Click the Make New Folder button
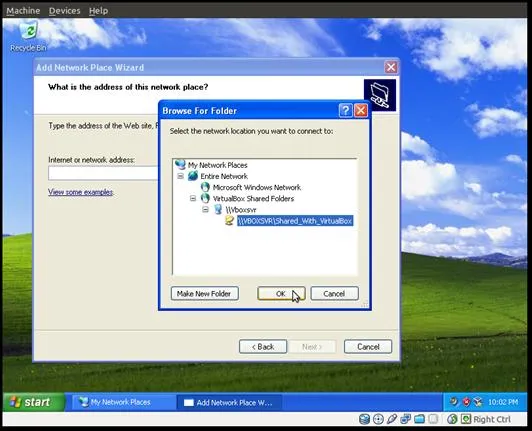The height and width of the screenshot is (431, 532). click(x=205, y=294)
